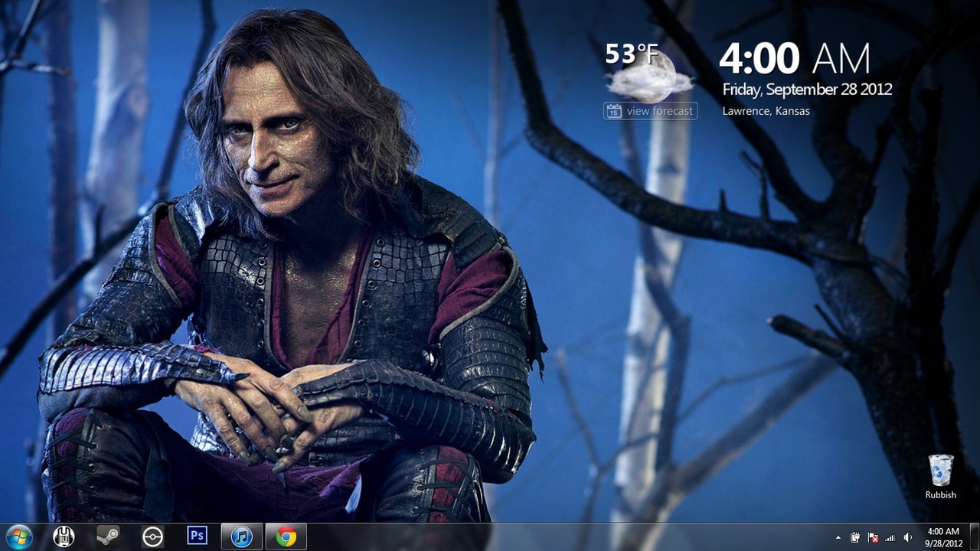Open Steam from the taskbar
The width and height of the screenshot is (980, 551).
click(108, 536)
